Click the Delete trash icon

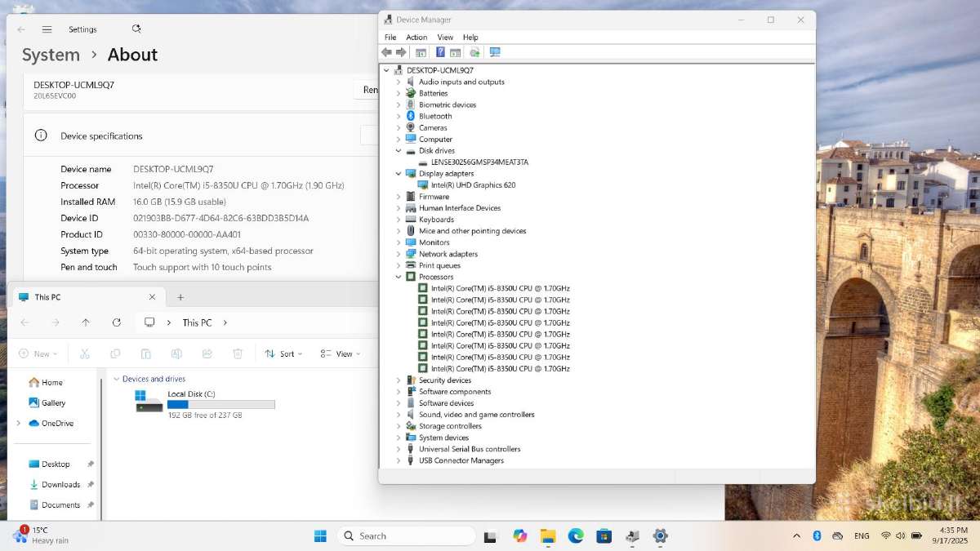coord(238,353)
